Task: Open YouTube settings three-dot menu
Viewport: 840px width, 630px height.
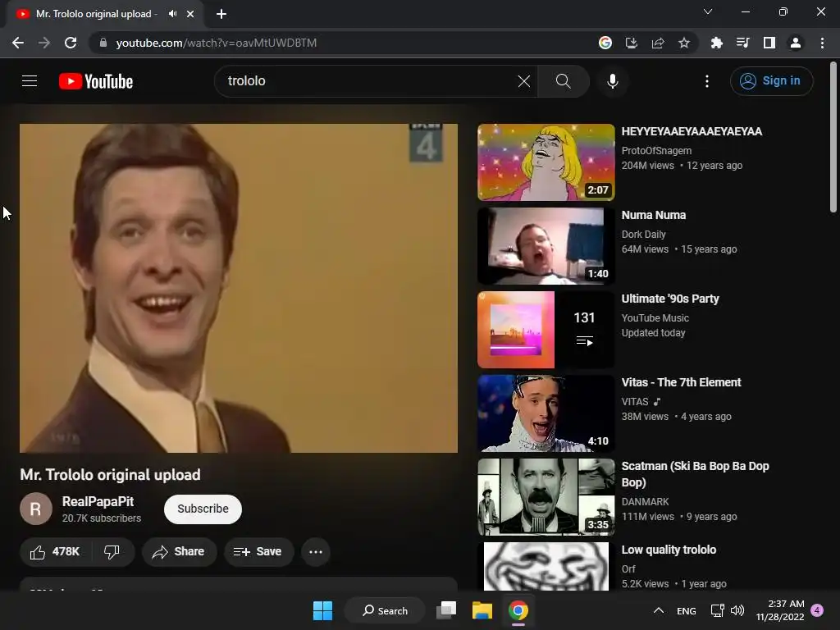Action: pyautogui.click(x=707, y=81)
